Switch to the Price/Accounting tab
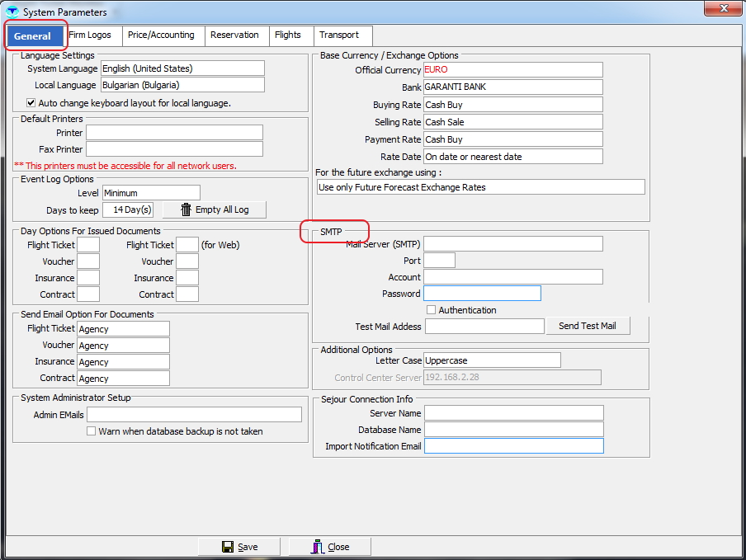This screenshot has height=560, width=746. (161, 35)
